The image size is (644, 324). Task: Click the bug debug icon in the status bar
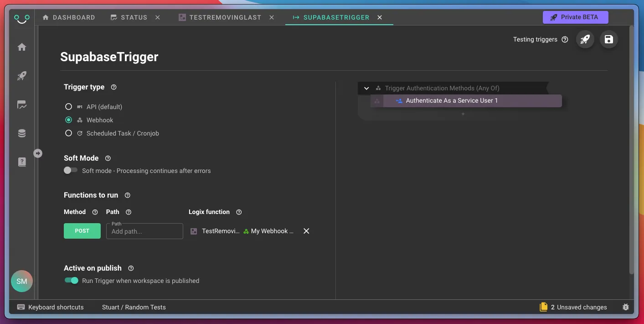click(625, 307)
